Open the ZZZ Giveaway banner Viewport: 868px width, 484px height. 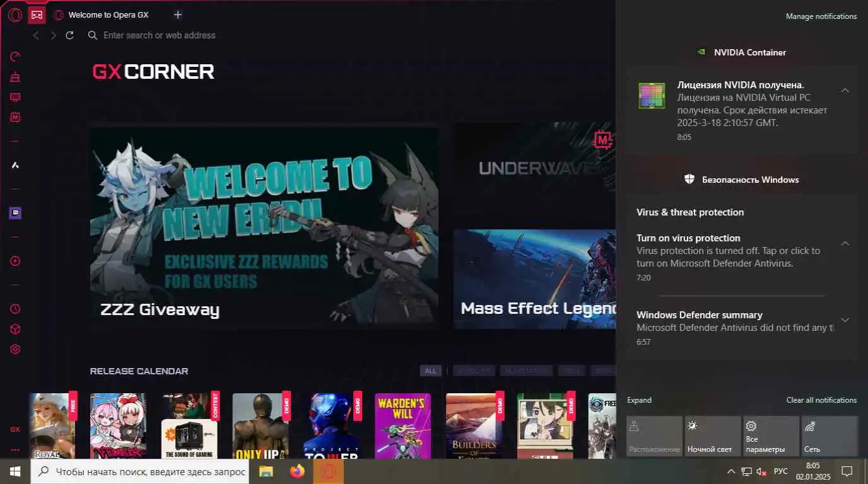pyautogui.click(x=264, y=228)
